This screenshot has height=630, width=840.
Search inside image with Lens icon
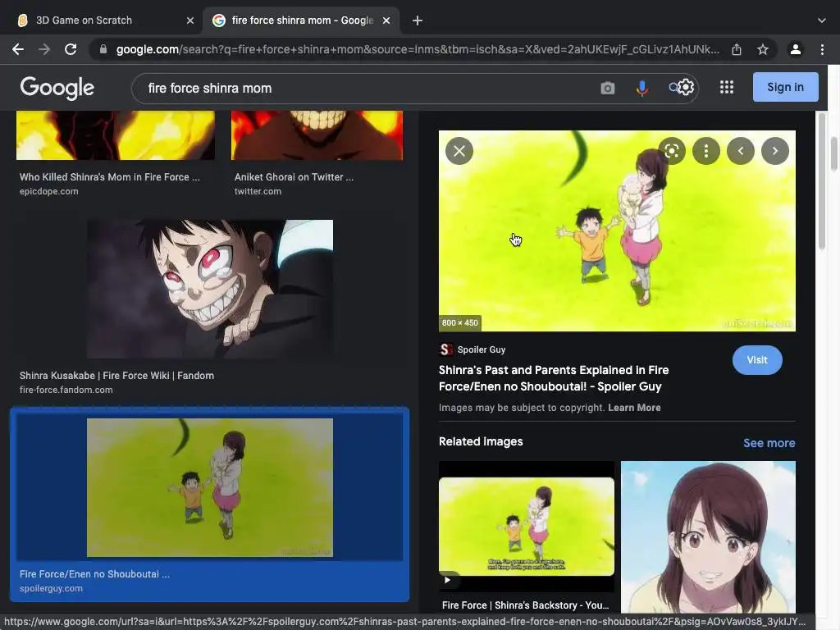[x=672, y=151]
